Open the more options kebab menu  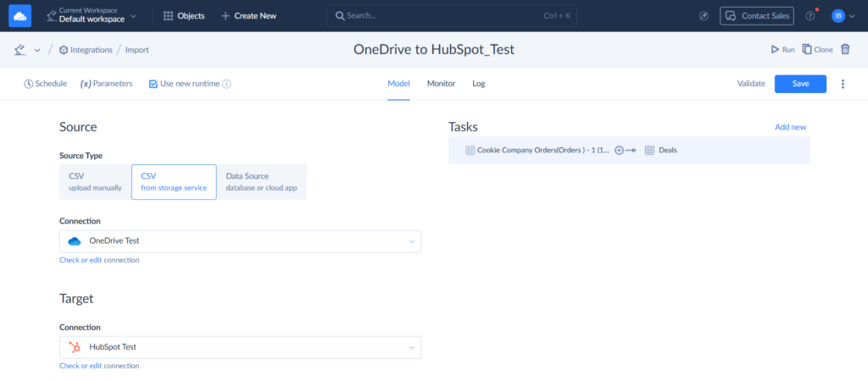[843, 84]
